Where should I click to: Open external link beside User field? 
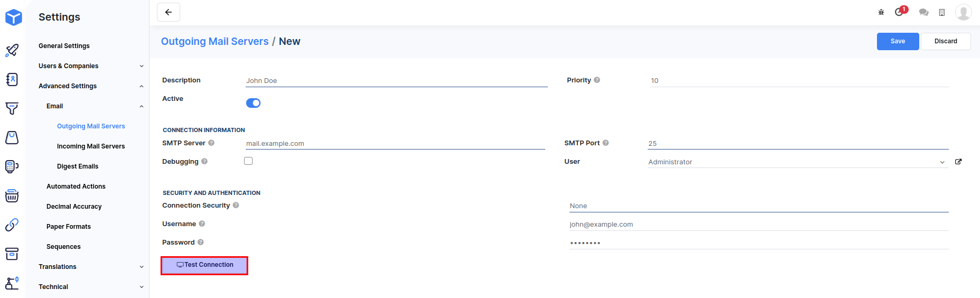coord(958,162)
